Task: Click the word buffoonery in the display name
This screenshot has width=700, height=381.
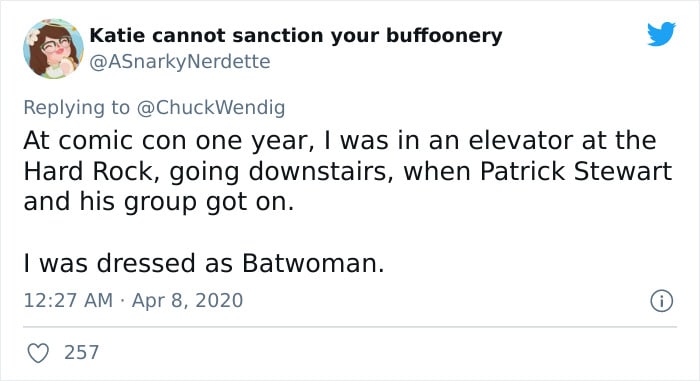Action: [444, 36]
